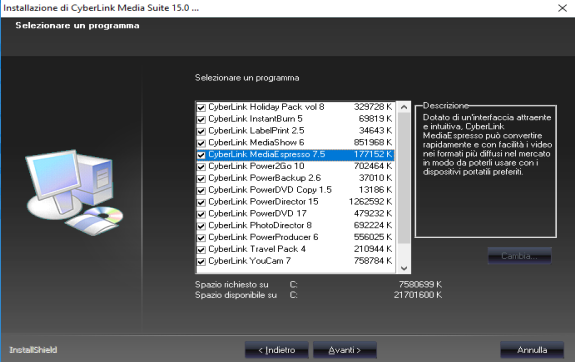Select CyberLink PowerBackup 2.6 program name
Image resolution: width=575 pixels, height=362 pixels.
pyautogui.click(x=264, y=178)
